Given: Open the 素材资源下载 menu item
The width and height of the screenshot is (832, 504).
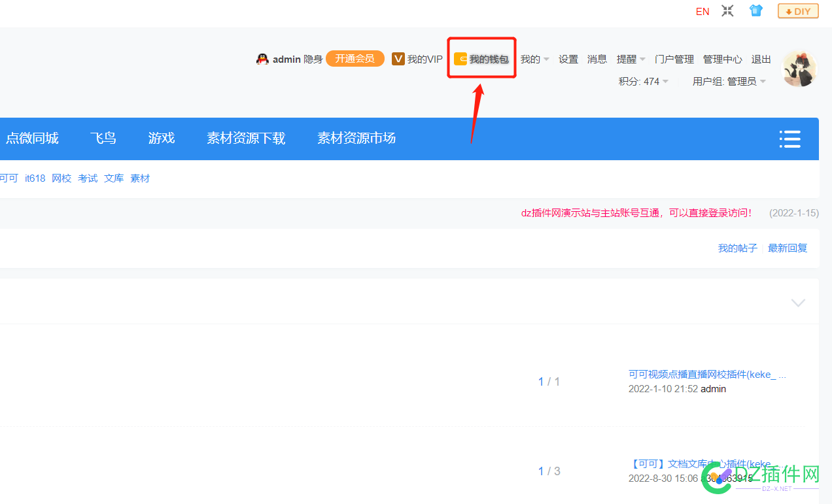Looking at the screenshot, I should (x=246, y=138).
